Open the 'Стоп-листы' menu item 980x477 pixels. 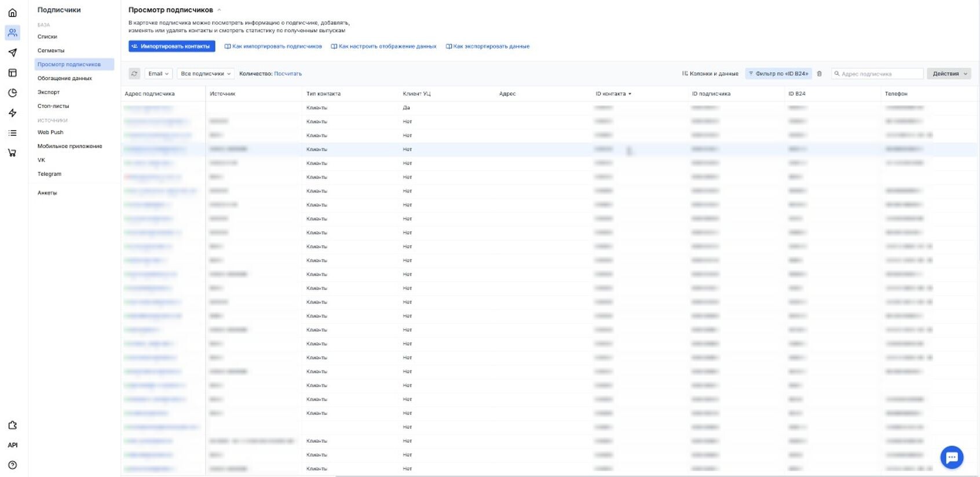[53, 106]
